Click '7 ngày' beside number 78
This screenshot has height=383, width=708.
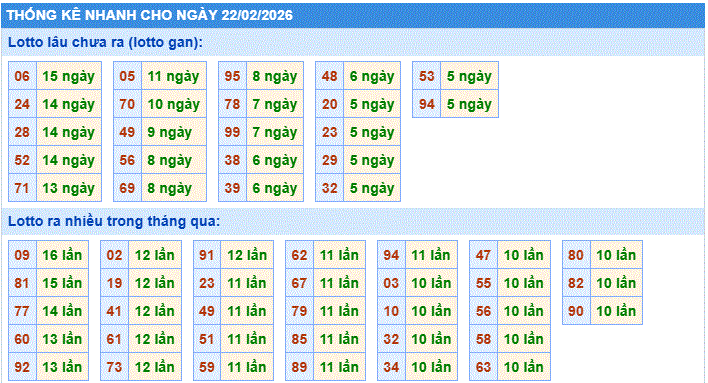click(275, 104)
